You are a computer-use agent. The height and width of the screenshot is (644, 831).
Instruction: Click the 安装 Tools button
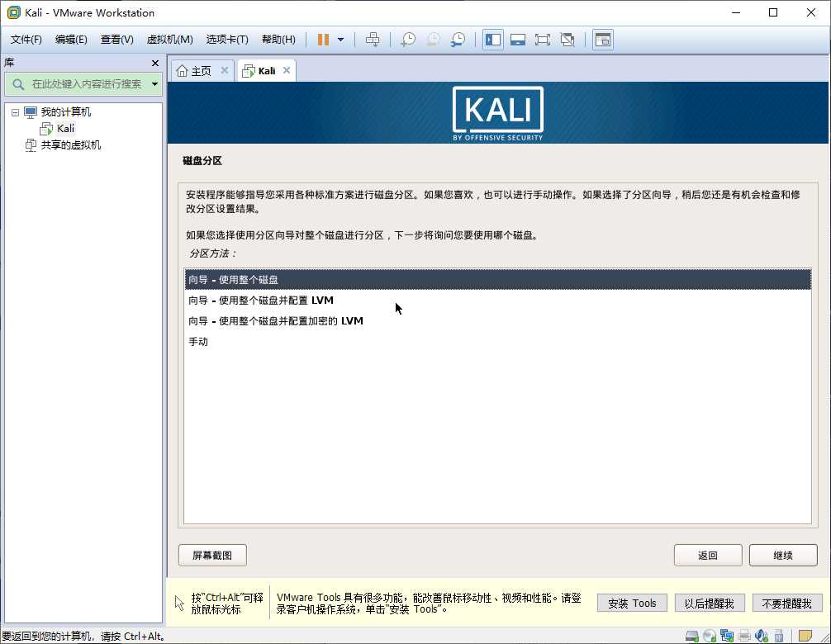tap(632, 604)
